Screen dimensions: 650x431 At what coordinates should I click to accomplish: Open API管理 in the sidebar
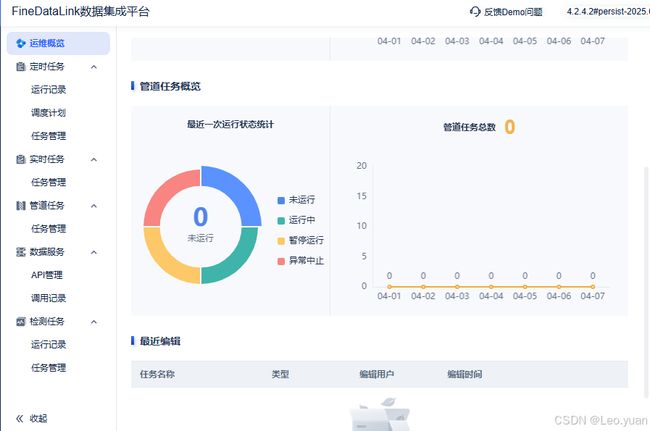[x=47, y=275]
